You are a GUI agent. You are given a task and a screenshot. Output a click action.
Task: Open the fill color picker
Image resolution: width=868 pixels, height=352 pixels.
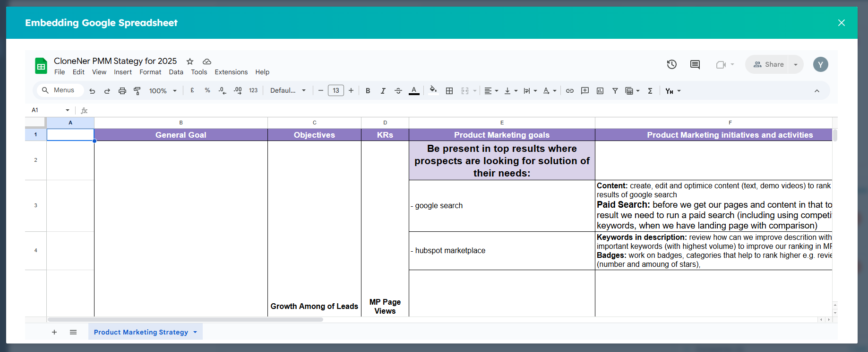click(433, 90)
